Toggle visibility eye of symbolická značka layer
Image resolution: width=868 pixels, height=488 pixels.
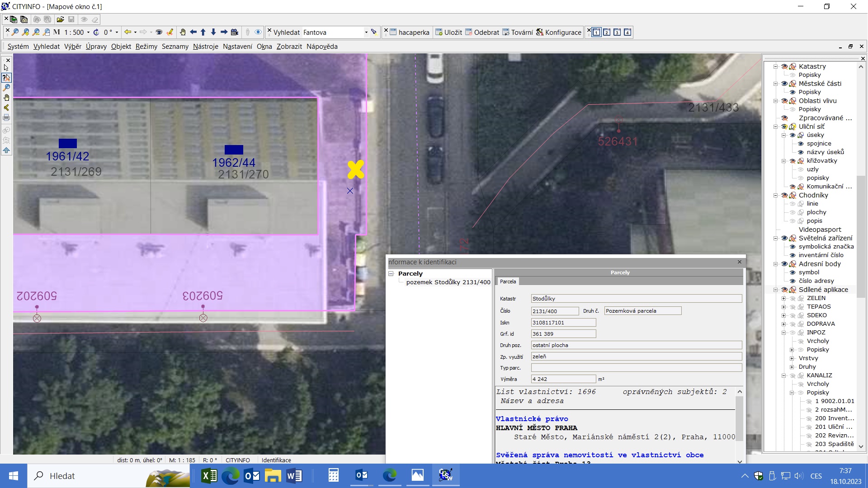point(793,247)
